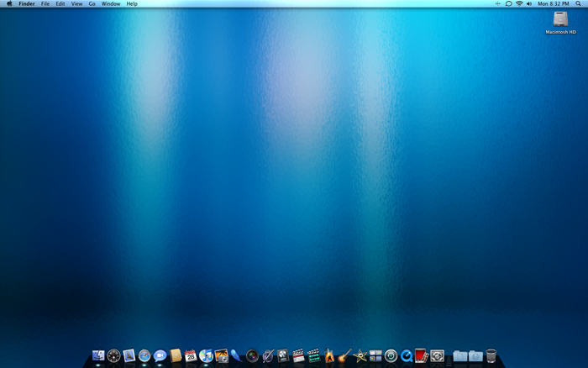Open the View menu
The width and height of the screenshot is (588, 368).
77,3
